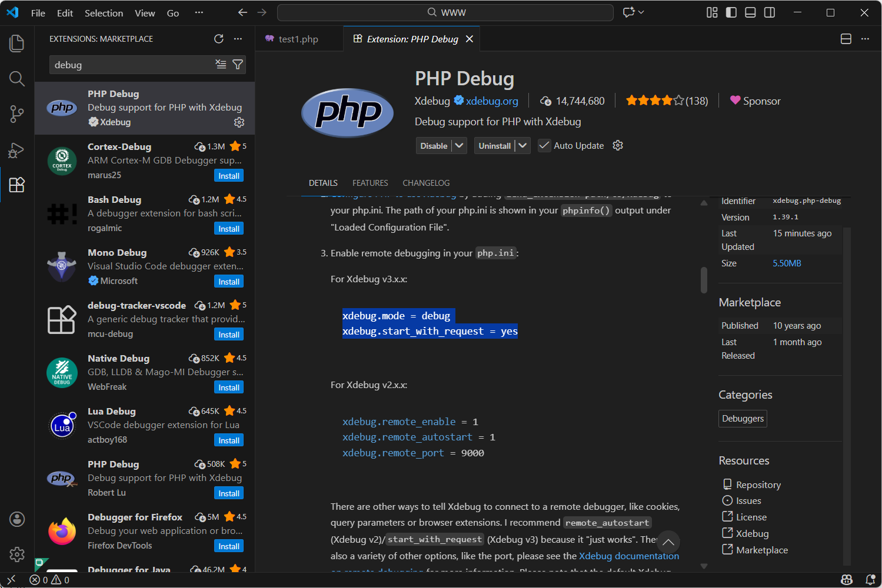Open the overflow menu in menu bar
This screenshot has height=588, width=882.
point(199,12)
